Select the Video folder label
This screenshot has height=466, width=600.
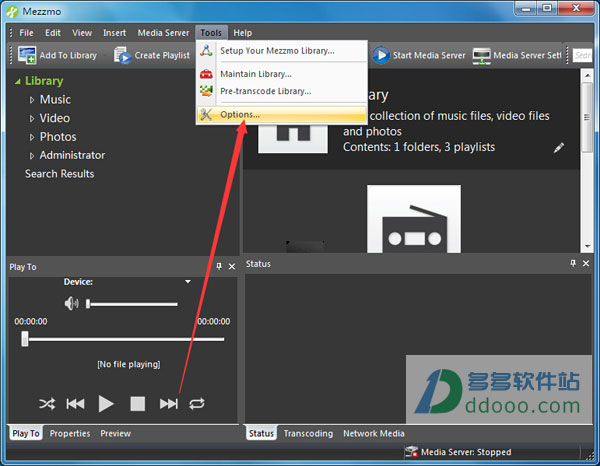[55, 118]
